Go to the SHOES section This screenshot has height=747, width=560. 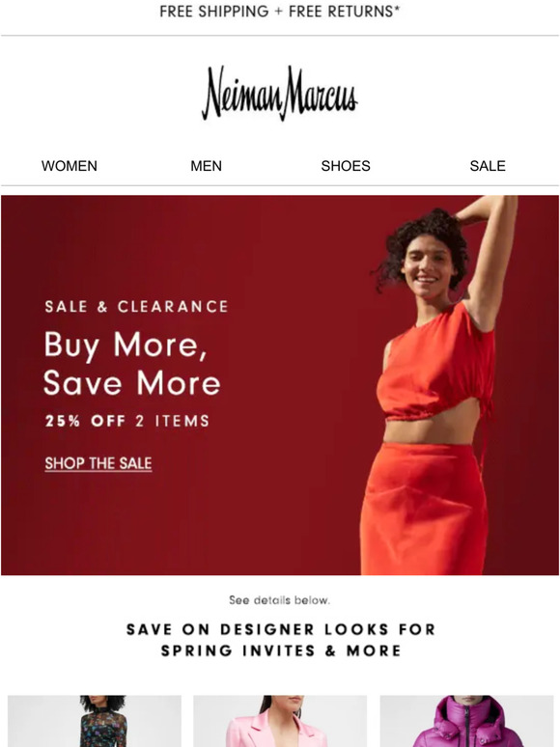point(346,166)
